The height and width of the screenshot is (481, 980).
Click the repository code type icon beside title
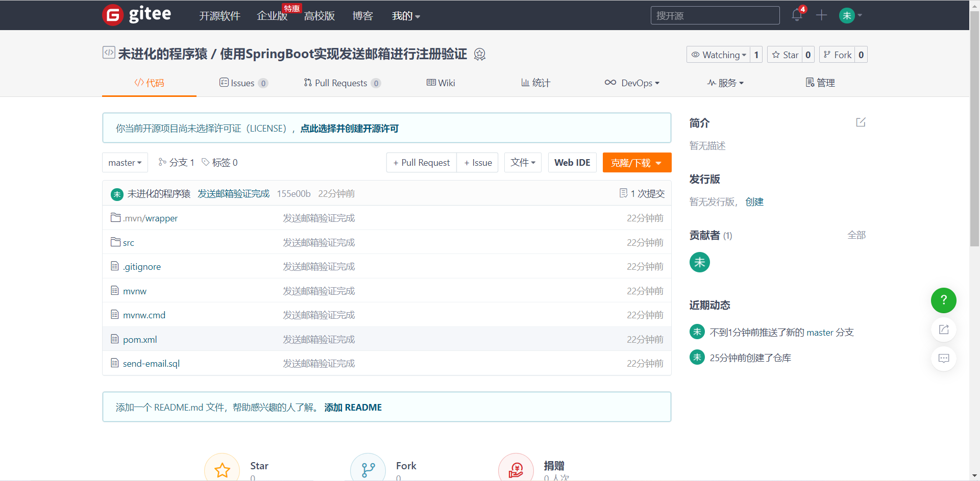109,53
